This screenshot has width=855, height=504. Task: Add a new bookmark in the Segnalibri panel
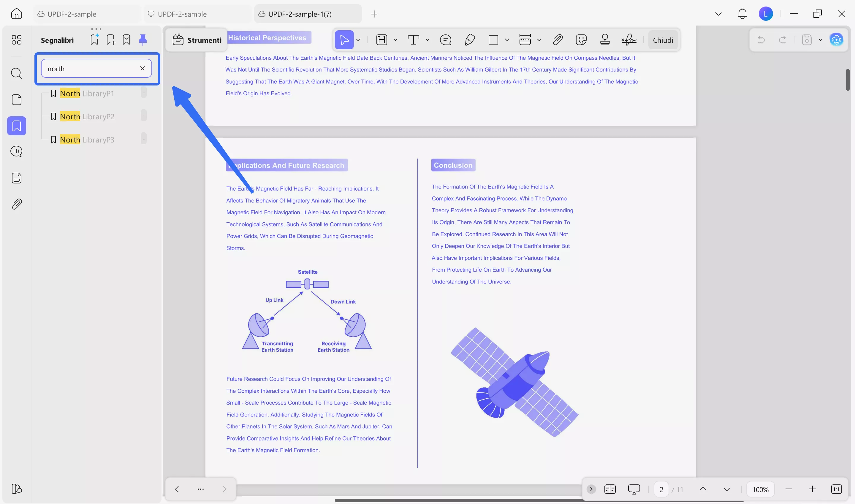(110, 39)
